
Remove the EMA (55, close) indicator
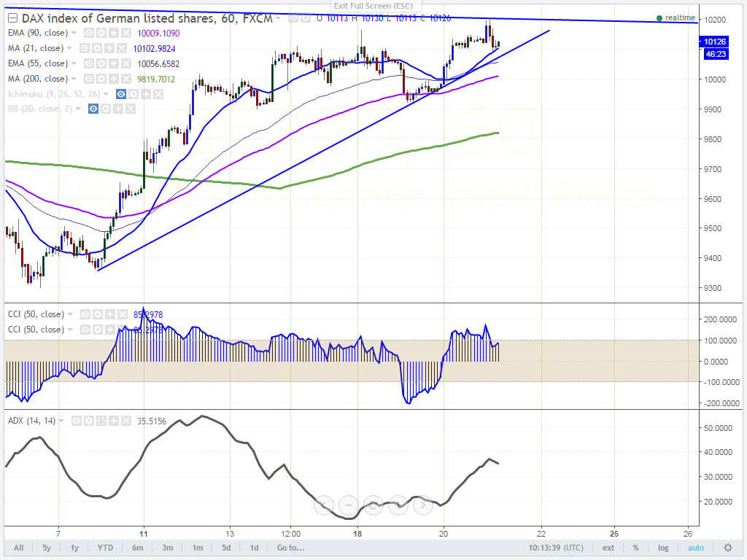pyautogui.click(x=125, y=63)
